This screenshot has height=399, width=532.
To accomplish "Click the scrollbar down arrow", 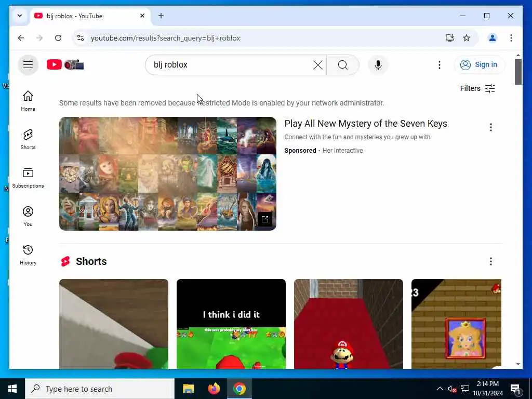I will pos(518,364).
